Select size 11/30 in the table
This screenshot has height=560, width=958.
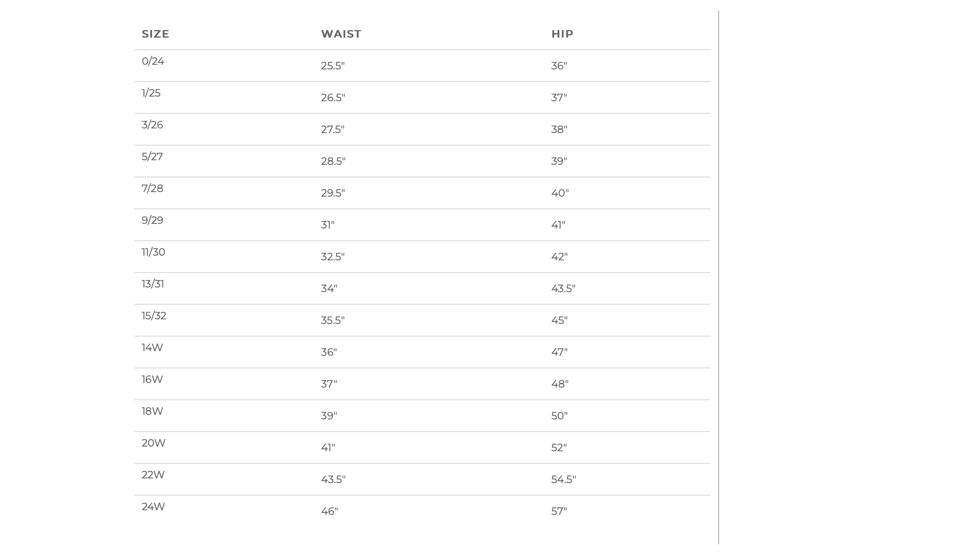pyautogui.click(x=153, y=252)
